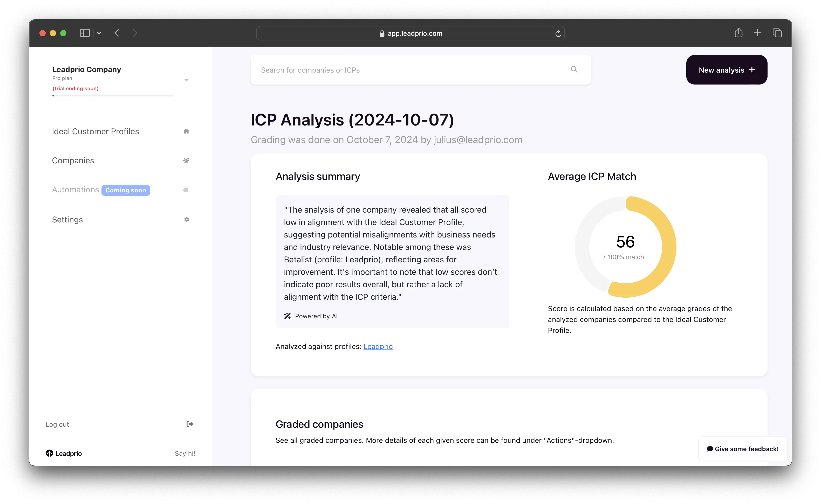Click the Average ICP Match heading
This screenshot has height=504, width=821.
tap(592, 176)
